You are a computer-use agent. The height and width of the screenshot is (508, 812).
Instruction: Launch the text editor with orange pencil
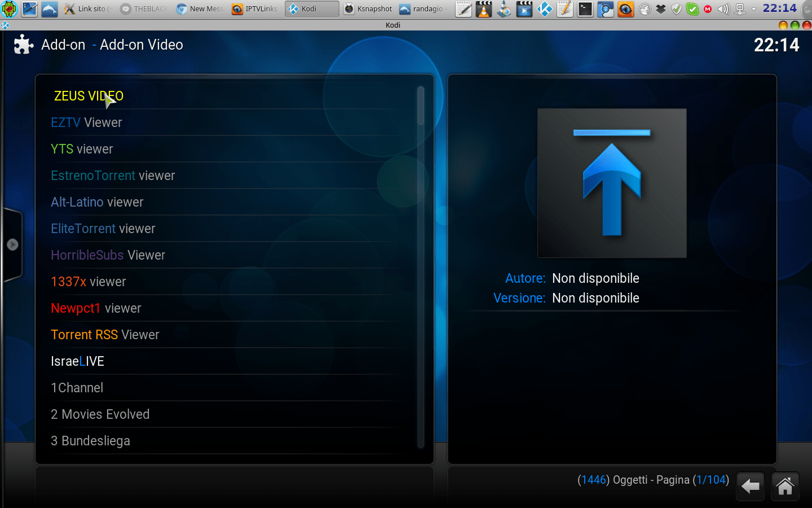coord(565,8)
